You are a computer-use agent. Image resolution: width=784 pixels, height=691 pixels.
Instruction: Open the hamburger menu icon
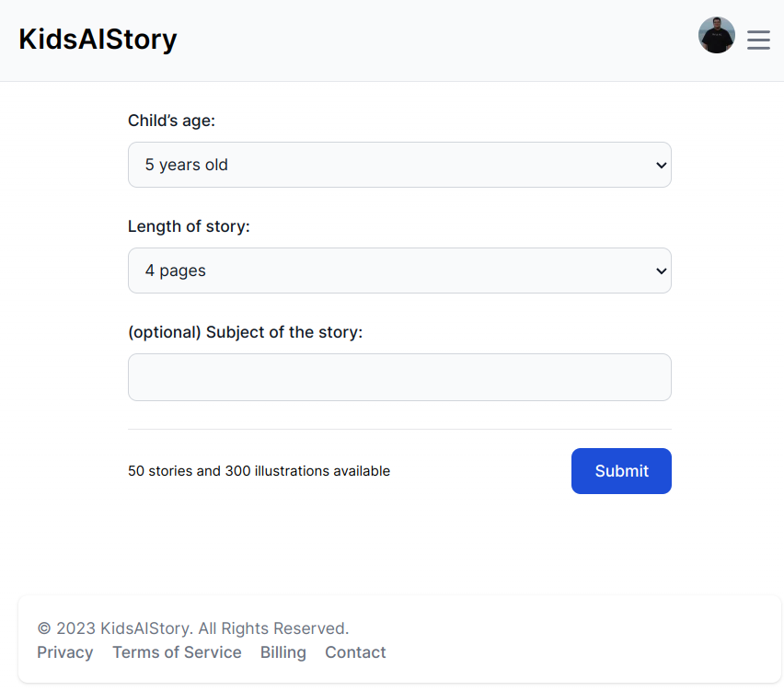tap(758, 40)
